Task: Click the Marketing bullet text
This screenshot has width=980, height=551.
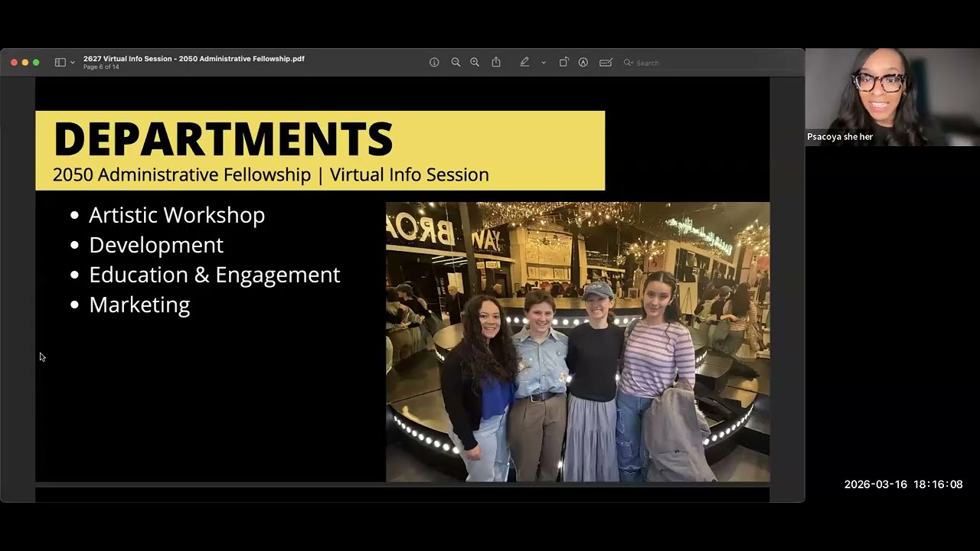Action: coord(139,305)
